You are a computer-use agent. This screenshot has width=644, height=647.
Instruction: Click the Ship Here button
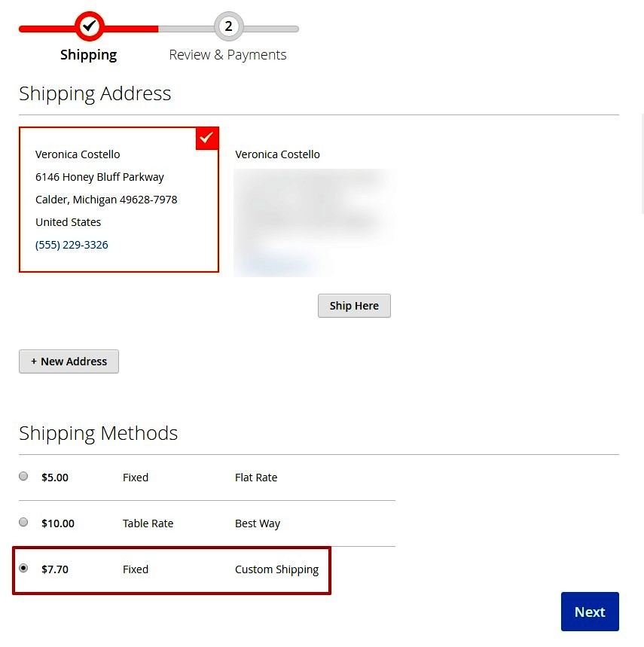(354, 305)
